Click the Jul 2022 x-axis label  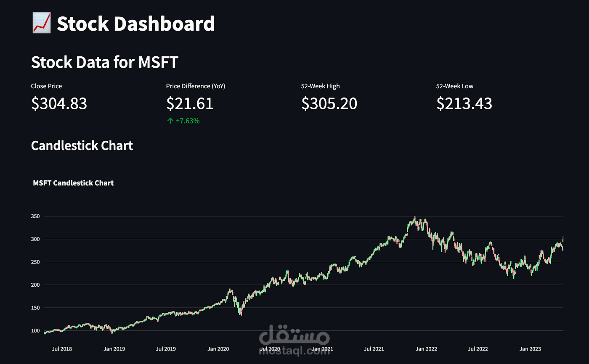tap(478, 349)
